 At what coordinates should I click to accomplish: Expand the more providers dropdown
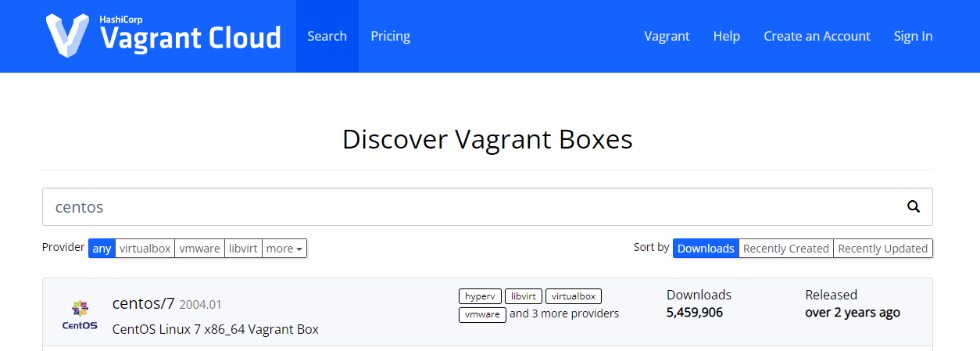pyautogui.click(x=284, y=249)
